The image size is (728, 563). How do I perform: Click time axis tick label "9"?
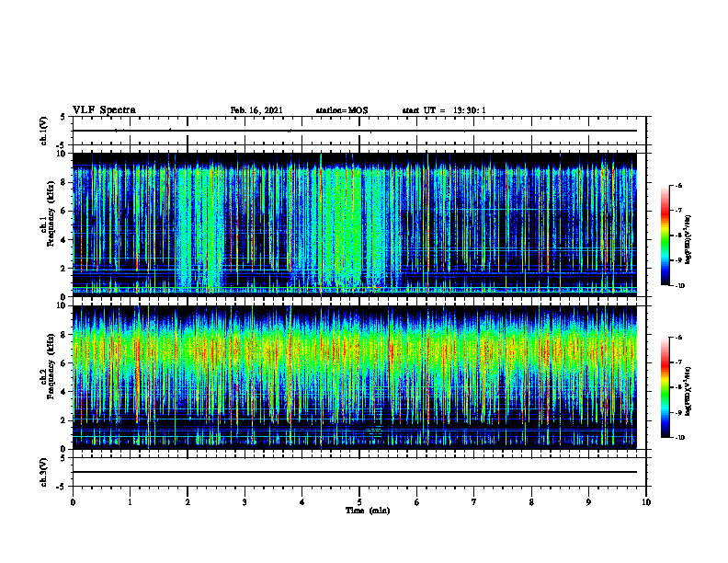[x=588, y=502]
